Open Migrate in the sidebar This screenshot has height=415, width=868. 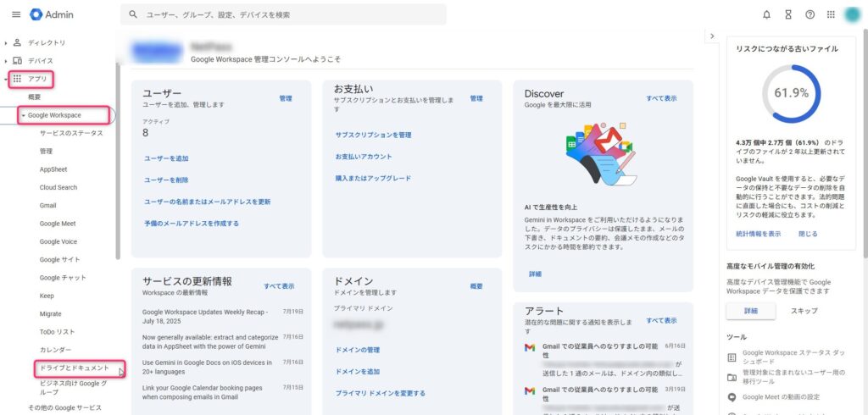click(x=50, y=313)
